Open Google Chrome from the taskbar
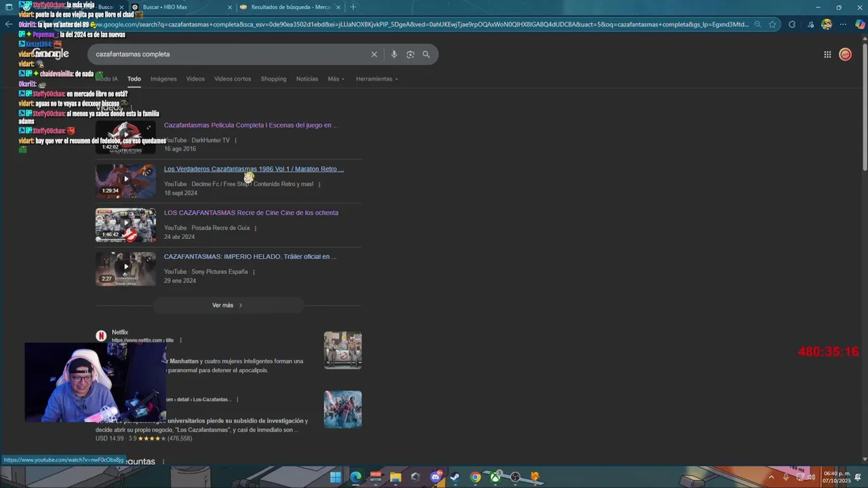Screen dimensions: 868x488 475,477
